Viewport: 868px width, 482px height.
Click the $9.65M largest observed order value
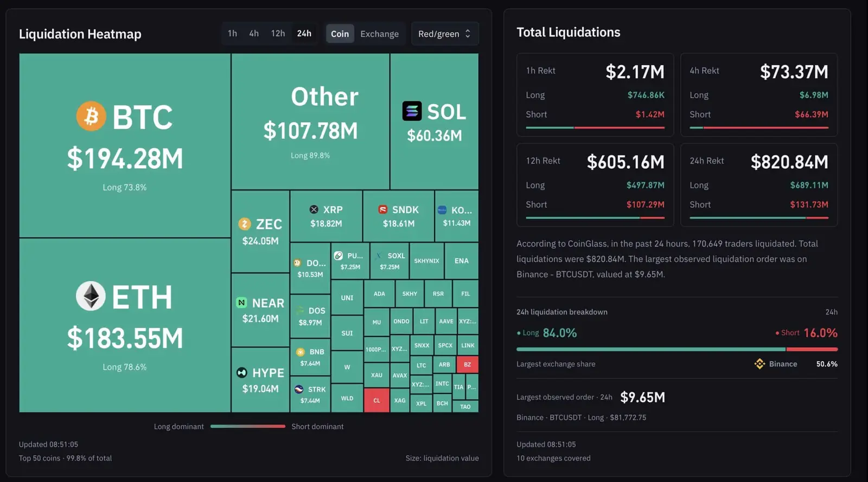tap(643, 397)
